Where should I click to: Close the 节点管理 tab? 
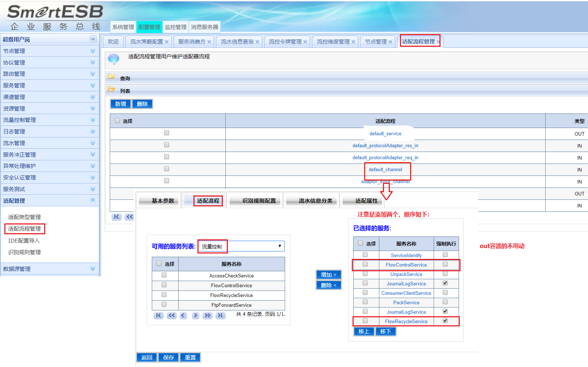click(x=390, y=42)
